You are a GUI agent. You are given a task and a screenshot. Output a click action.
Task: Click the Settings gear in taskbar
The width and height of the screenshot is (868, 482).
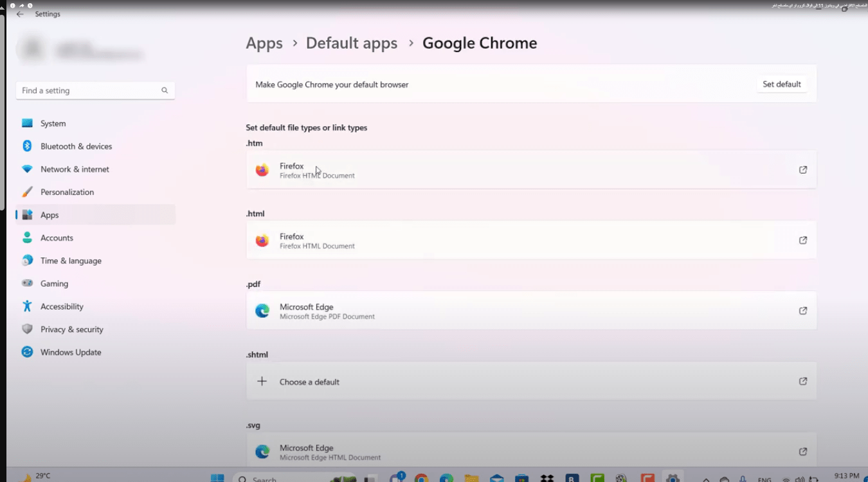(673, 478)
